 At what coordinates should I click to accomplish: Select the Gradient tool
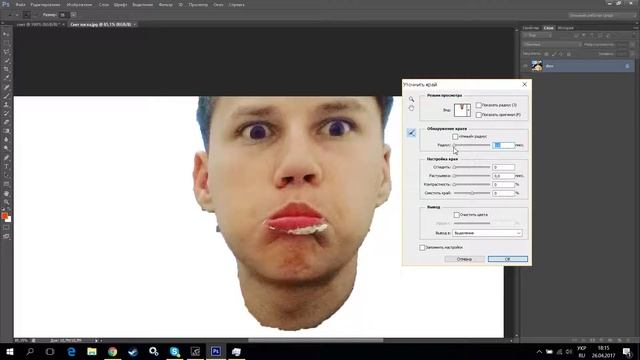(x=6, y=131)
